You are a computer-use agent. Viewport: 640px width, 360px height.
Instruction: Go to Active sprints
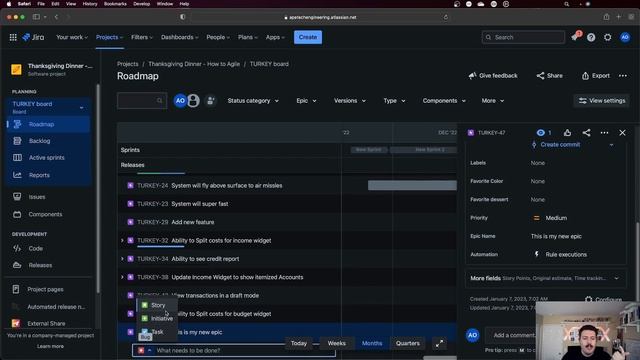pos(49,158)
